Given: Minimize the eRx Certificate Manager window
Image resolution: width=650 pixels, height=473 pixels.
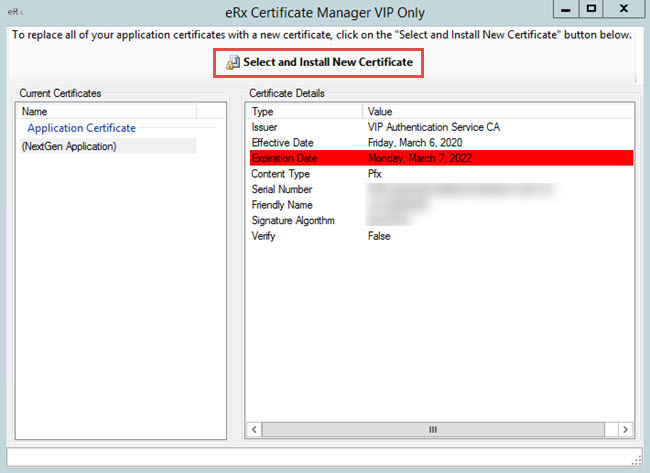Looking at the screenshot, I should 566,9.
